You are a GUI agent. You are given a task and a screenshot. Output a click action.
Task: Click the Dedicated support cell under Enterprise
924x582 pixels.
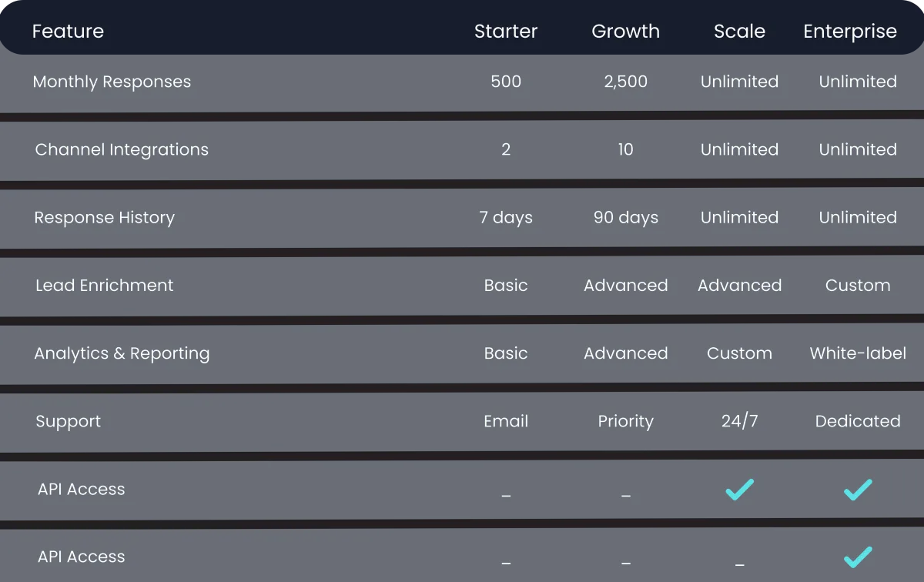858,421
